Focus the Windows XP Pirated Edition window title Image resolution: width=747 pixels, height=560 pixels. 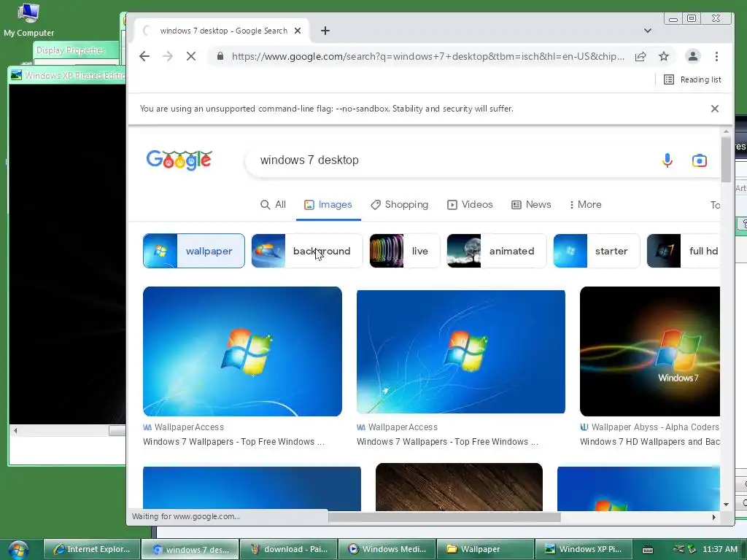pyautogui.click(x=74, y=75)
